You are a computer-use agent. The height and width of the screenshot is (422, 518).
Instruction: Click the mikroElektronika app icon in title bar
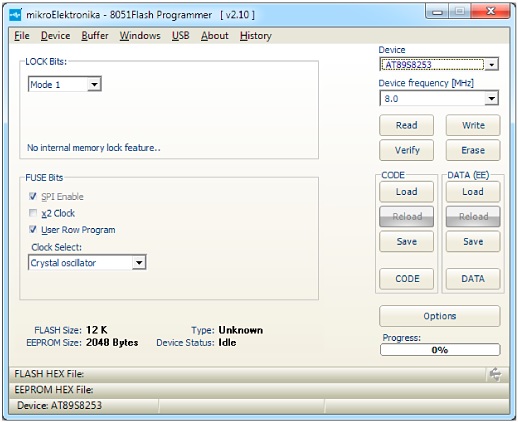coord(15,15)
